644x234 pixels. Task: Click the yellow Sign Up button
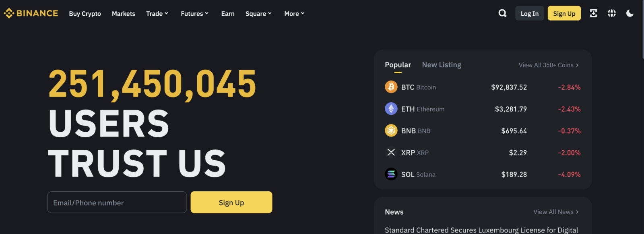[x=564, y=13]
